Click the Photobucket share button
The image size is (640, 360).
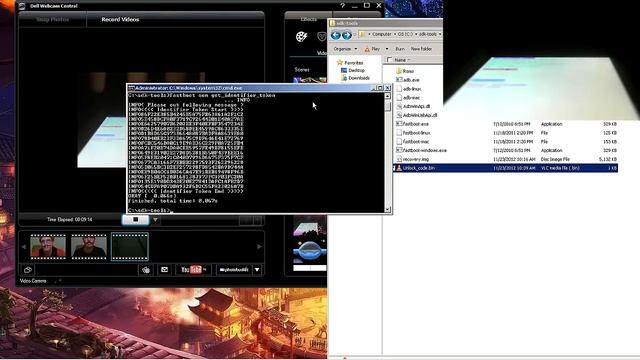tap(234, 270)
